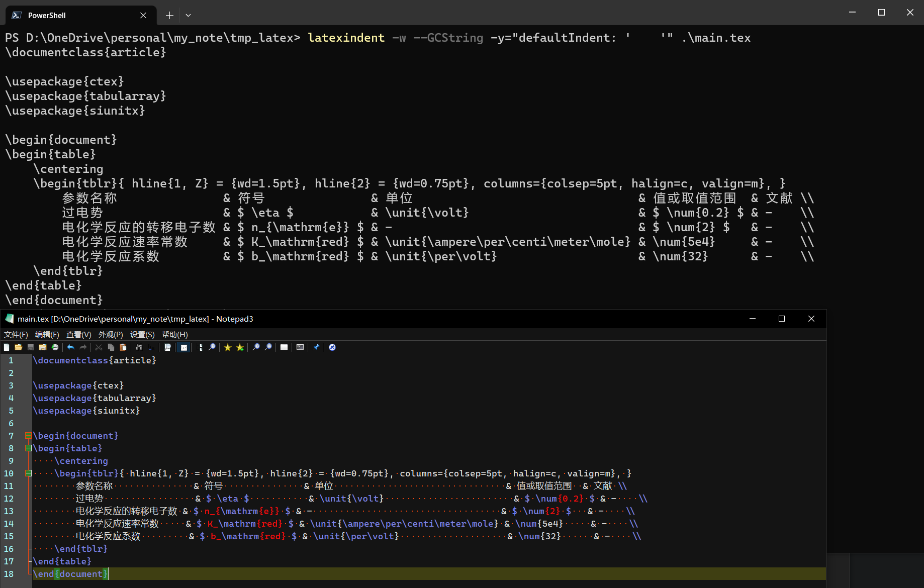Image resolution: width=924 pixels, height=588 pixels.
Task: Select the Replace icon in Notepad3 toolbar
Action: 151,347
